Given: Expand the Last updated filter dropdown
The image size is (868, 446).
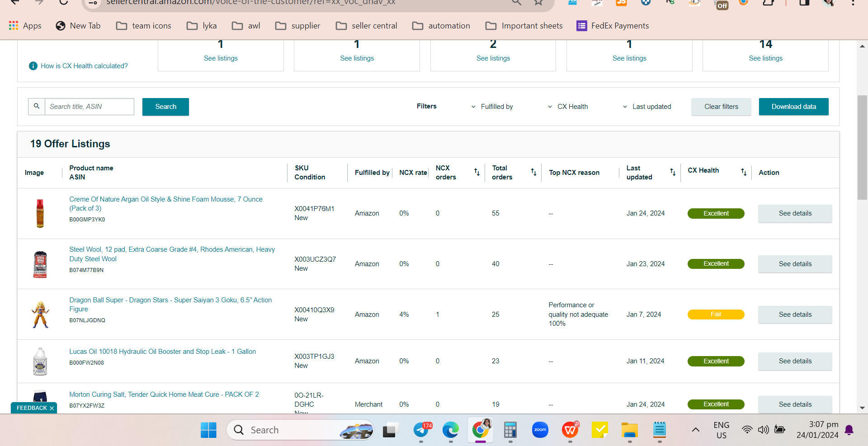Looking at the screenshot, I should (647, 107).
